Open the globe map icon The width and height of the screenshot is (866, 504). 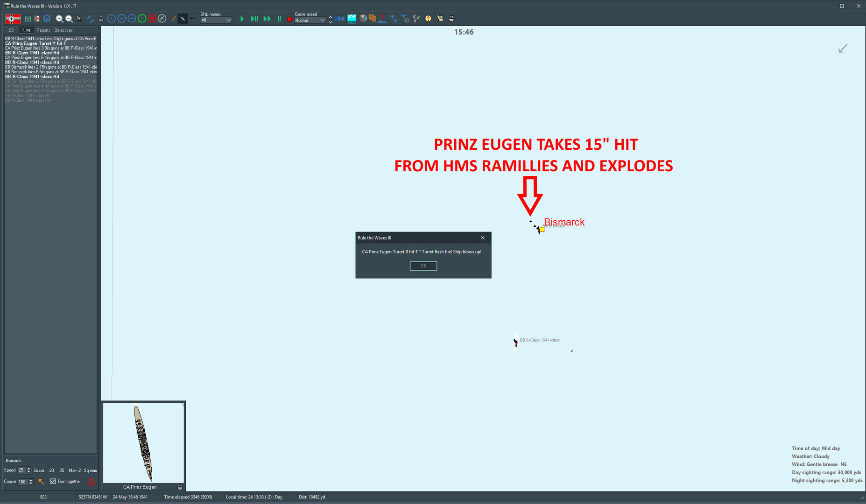point(364,19)
